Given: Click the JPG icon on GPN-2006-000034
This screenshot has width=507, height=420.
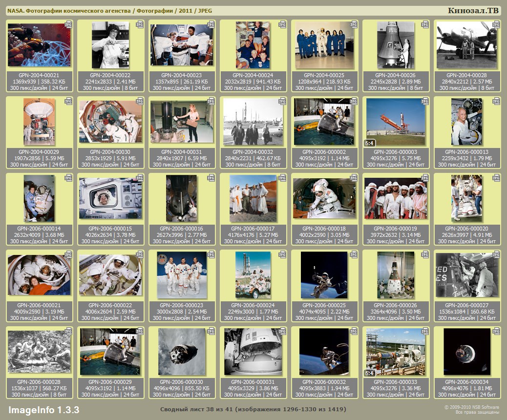Looking at the screenshot, I should (496, 331).
